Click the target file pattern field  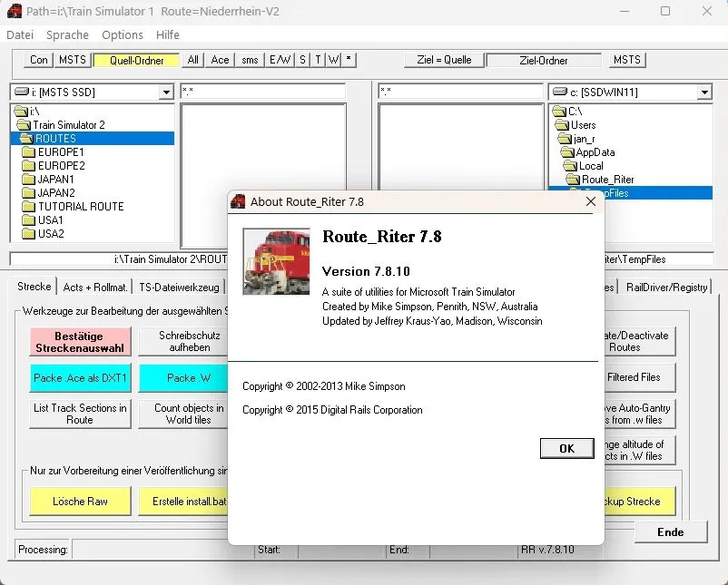pyautogui.click(x=460, y=92)
